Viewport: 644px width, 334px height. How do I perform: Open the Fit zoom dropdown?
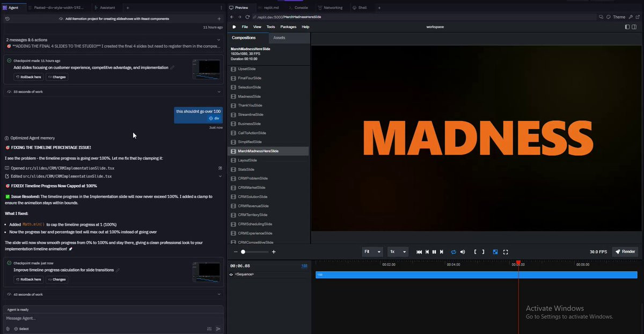[372, 252]
